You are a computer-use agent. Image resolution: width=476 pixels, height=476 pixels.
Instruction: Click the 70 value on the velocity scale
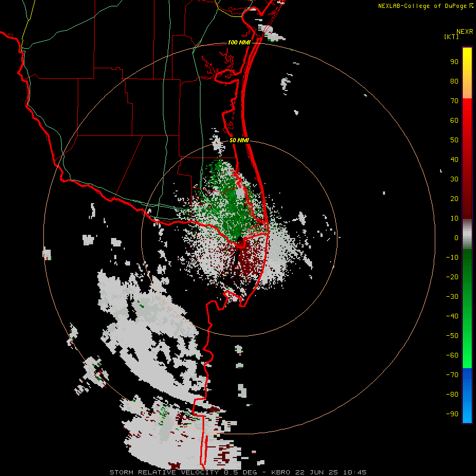pos(454,101)
